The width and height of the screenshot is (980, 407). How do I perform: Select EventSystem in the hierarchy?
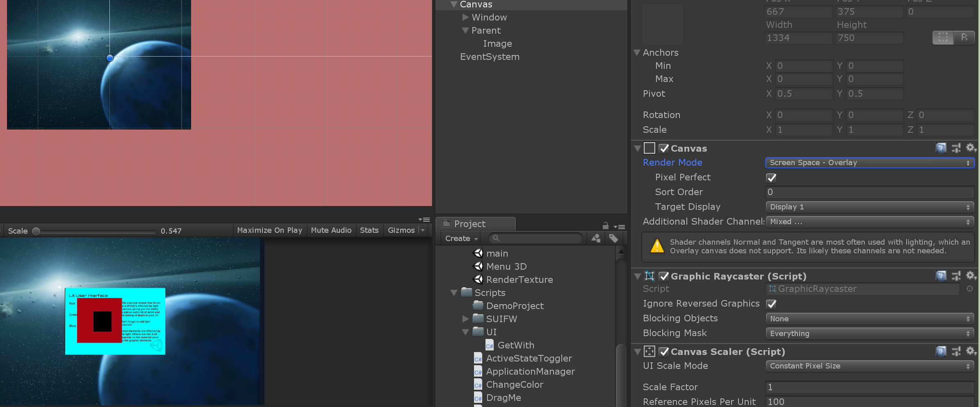490,57
